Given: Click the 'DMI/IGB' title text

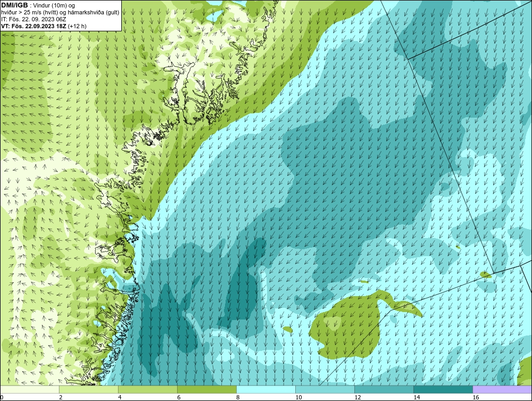Looking at the screenshot, I should click(14, 5).
